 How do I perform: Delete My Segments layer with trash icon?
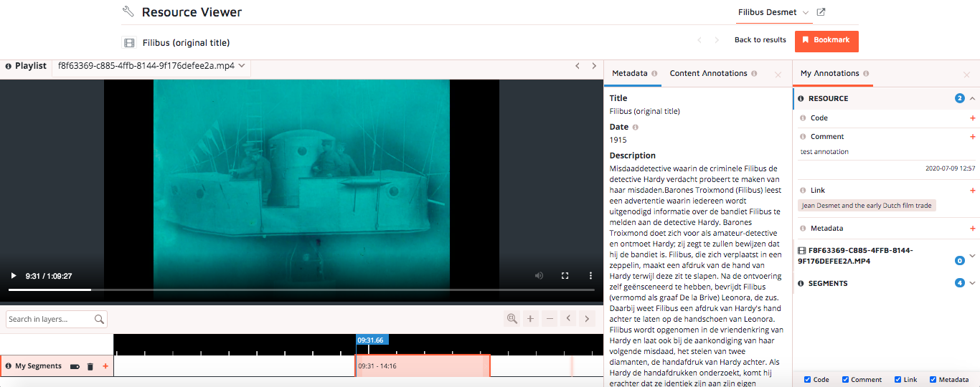tap(90, 366)
